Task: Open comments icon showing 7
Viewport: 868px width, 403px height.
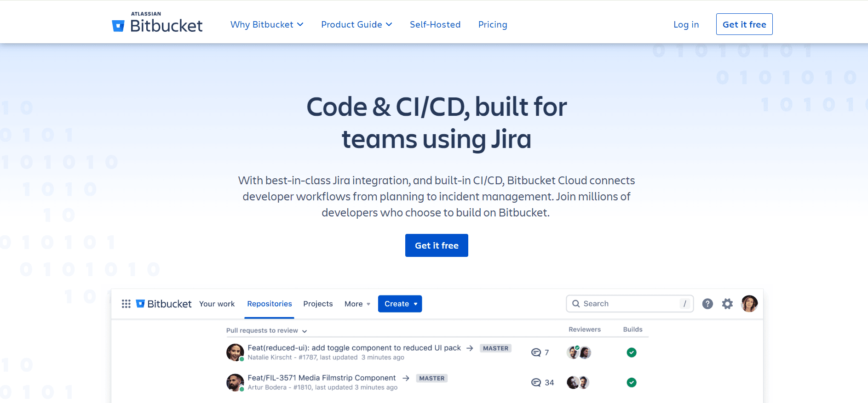Action: click(536, 352)
